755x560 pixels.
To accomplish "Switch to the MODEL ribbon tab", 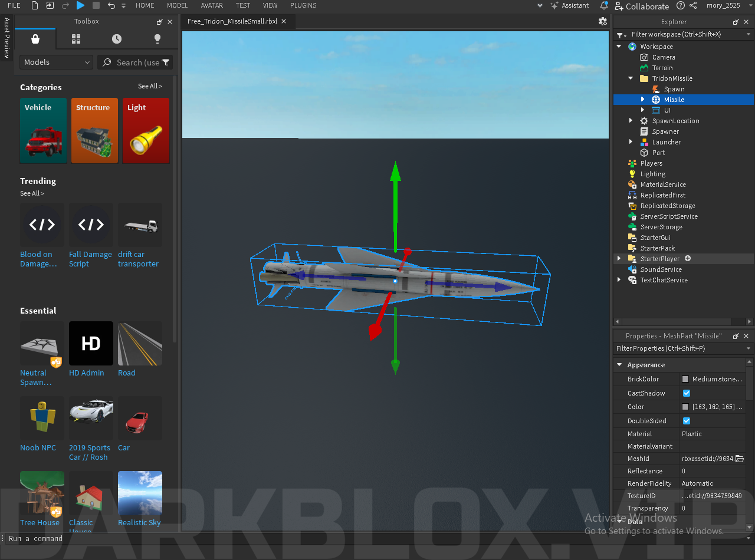I will [178, 5].
